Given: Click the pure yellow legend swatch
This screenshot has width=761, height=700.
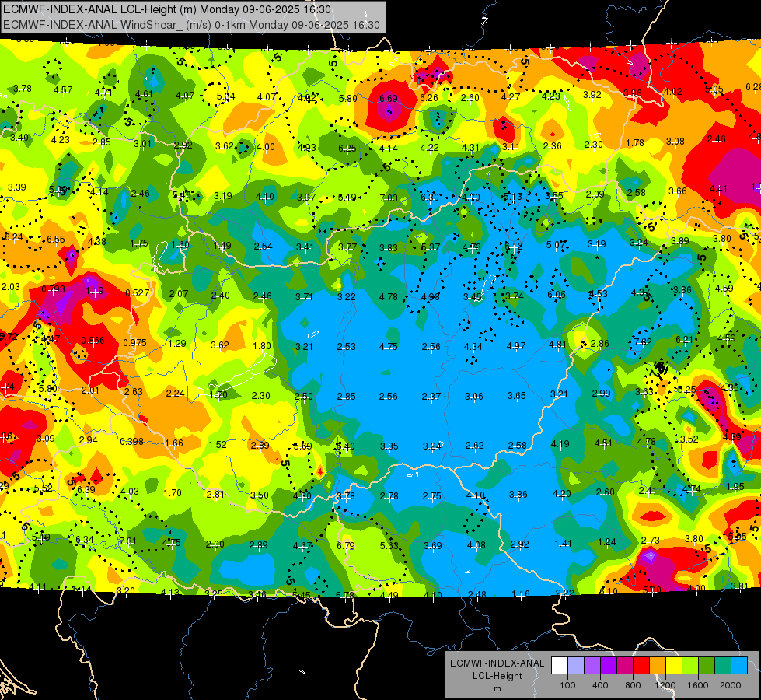Looking at the screenshot, I should pos(674,665).
